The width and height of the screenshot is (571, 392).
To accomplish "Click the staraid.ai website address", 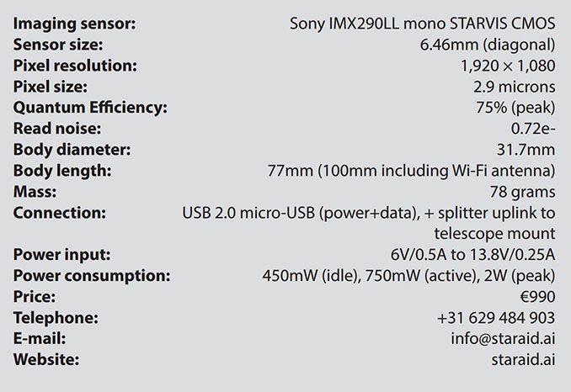I will tap(523, 360).
